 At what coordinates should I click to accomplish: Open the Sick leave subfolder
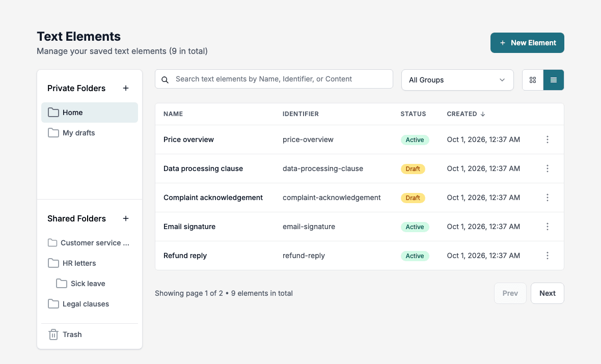[x=90, y=284]
